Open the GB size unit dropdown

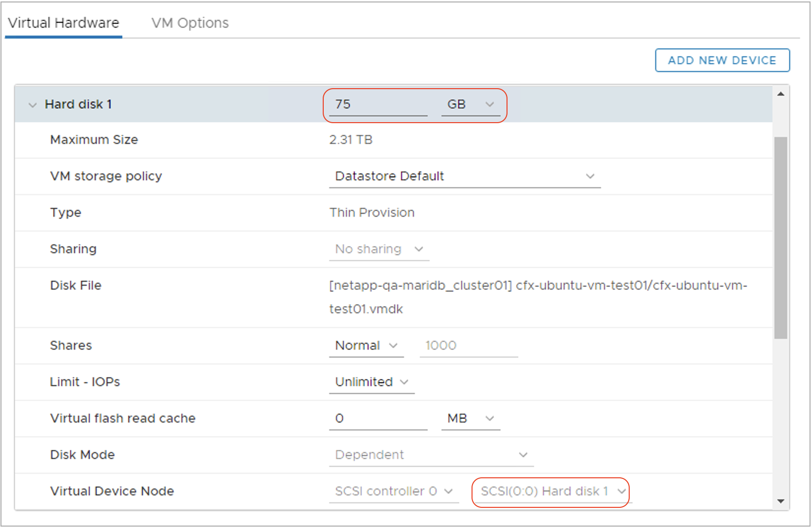point(470,104)
